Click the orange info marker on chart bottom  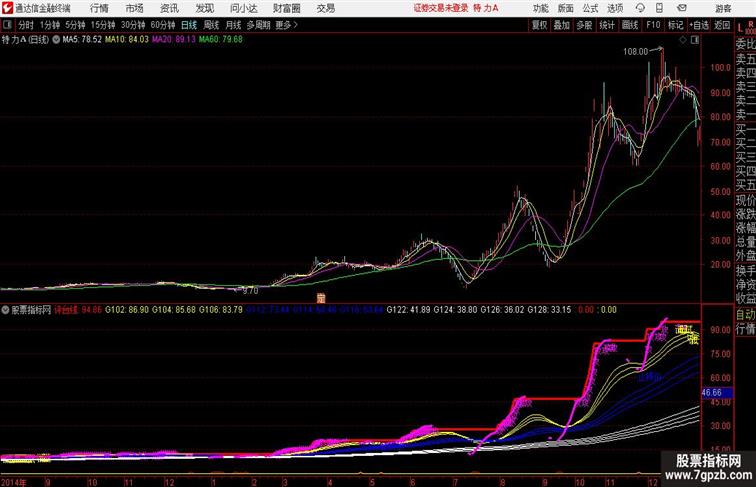[321, 298]
